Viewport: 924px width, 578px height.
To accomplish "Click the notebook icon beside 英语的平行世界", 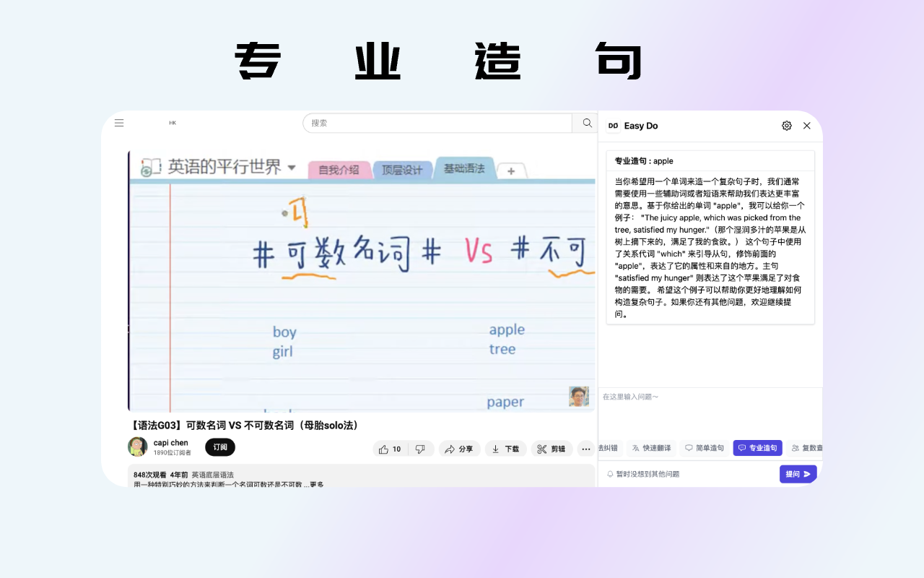I will pyautogui.click(x=150, y=168).
